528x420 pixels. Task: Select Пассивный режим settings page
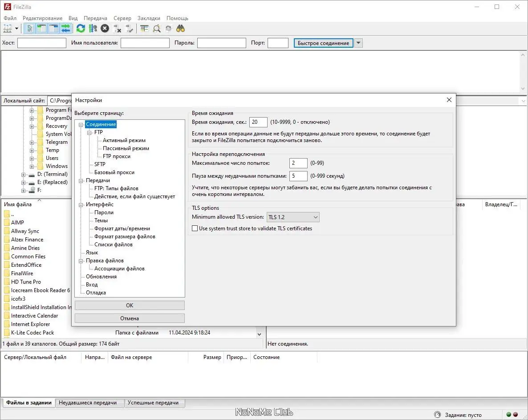click(x=126, y=148)
